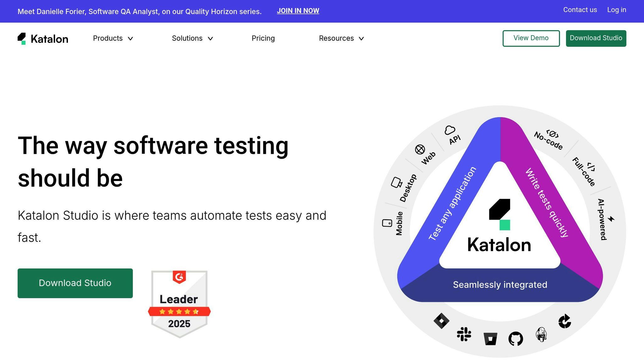Image resolution: width=644 pixels, height=362 pixels.
Task: Click the Katalon logo in header
Action: (x=43, y=39)
